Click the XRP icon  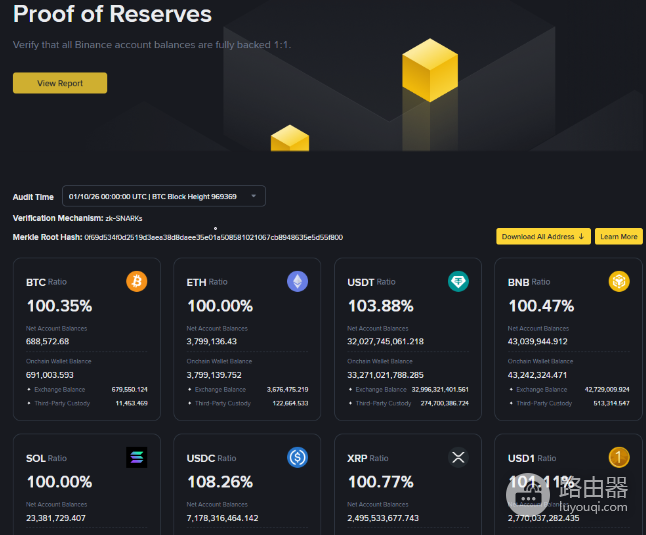click(458, 458)
